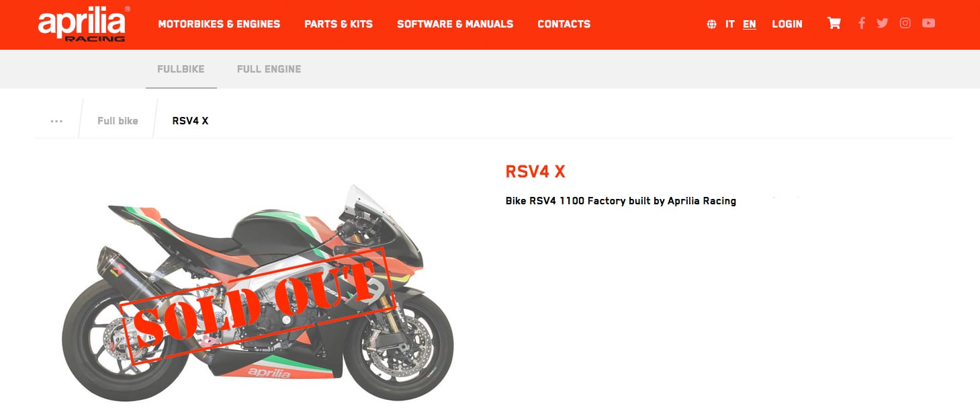
Task: Open the Instagram icon link
Action: pos(905,24)
